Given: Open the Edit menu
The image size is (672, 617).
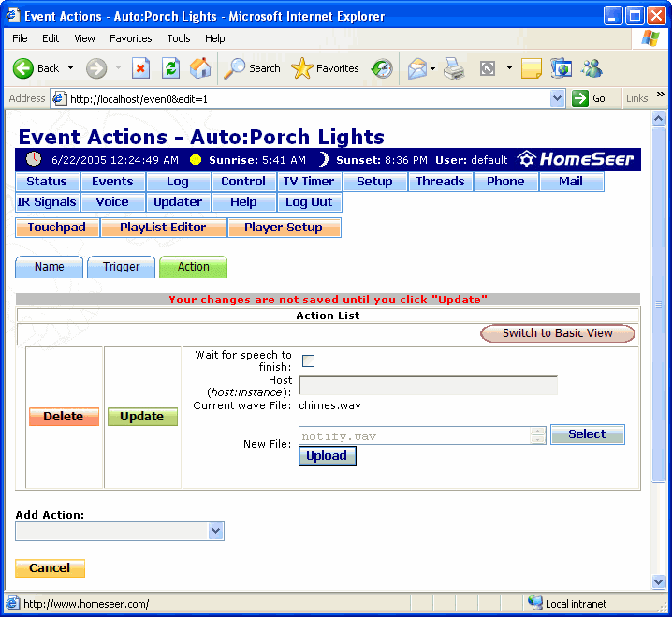Looking at the screenshot, I should (51, 38).
